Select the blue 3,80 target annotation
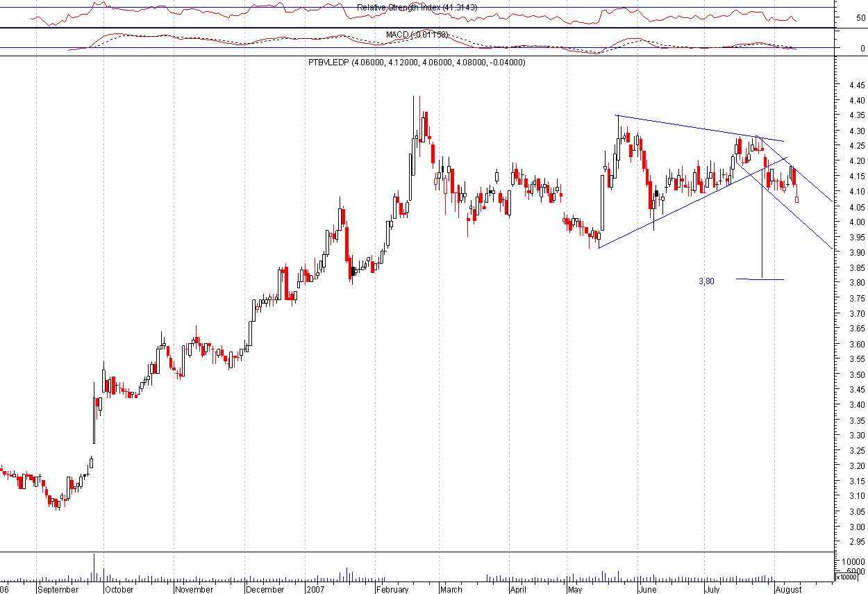This screenshot has height=594, width=868. click(x=706, y=281)
